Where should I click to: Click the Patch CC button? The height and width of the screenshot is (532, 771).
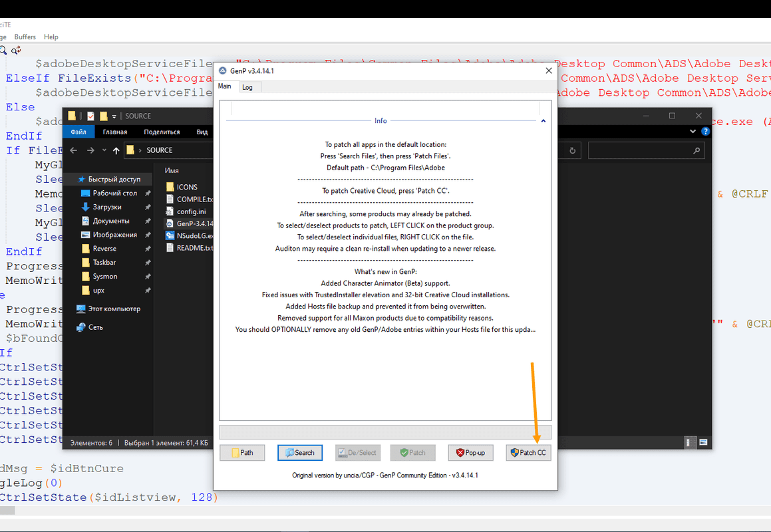coord(529,452)
